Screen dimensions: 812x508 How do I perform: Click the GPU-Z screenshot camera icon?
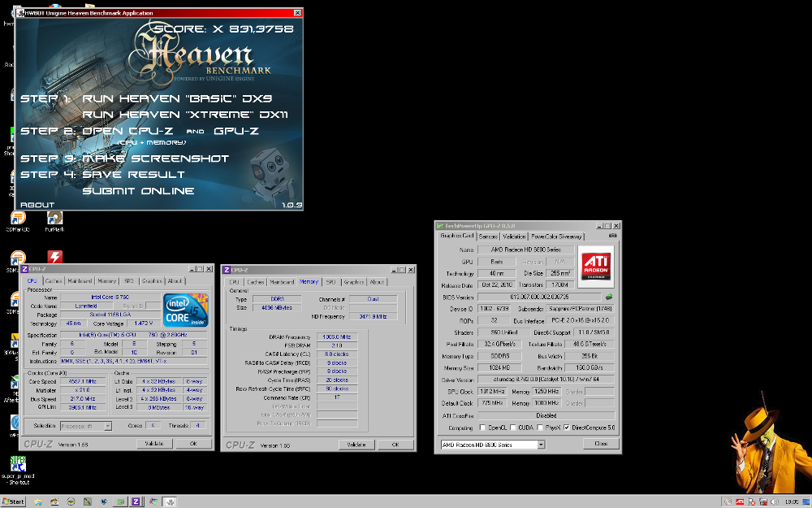(x=612, y=236)
